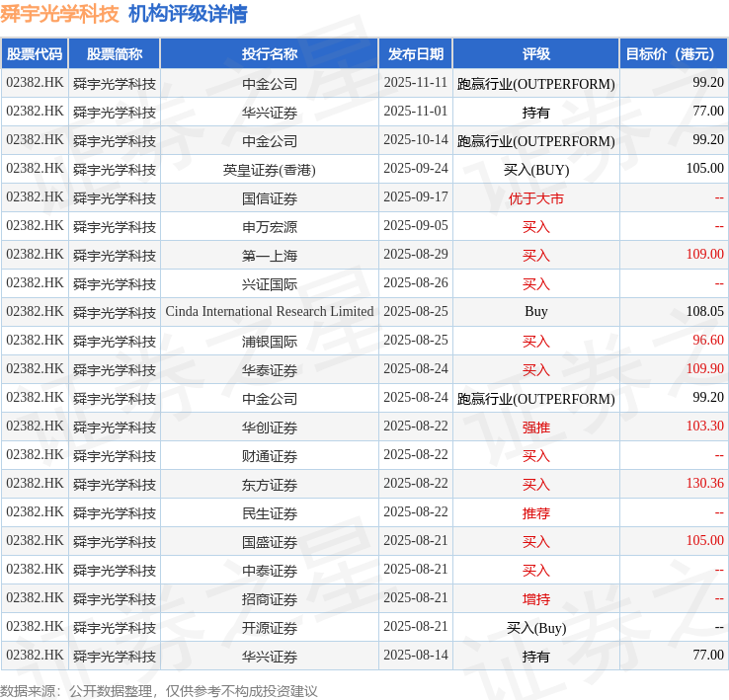The image size is (729, 700).
Task: Click the 舜宇光学科技 title text
Action: (x=59, y=14)
